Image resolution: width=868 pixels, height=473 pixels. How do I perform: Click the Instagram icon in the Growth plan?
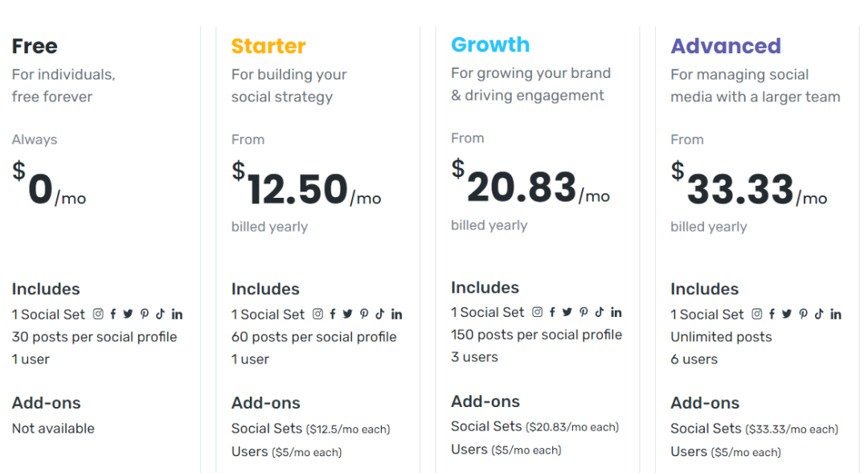point(537,313)
